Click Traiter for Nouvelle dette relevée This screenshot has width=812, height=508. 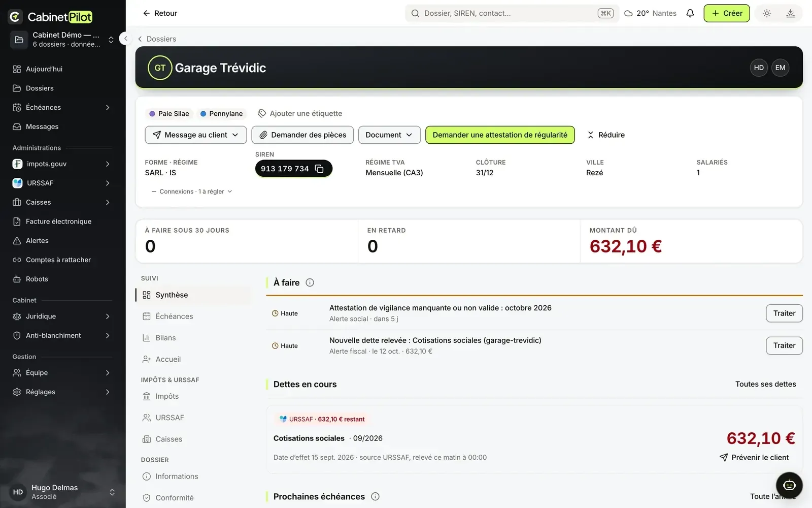point(784,345)
